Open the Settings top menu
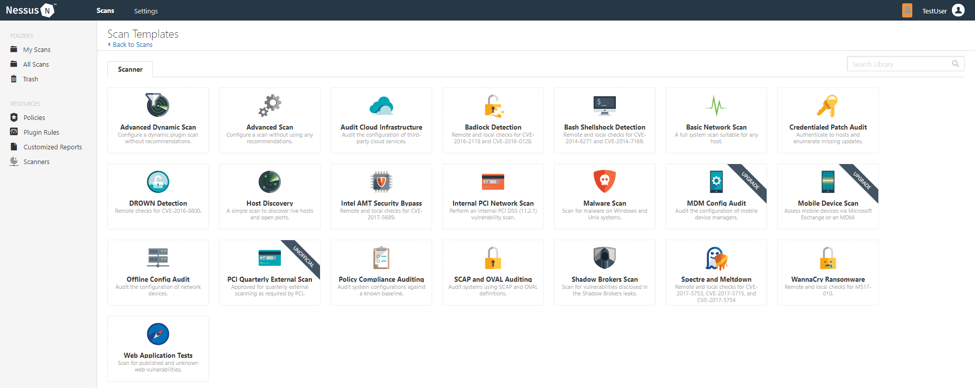 [x=146, y=11]
